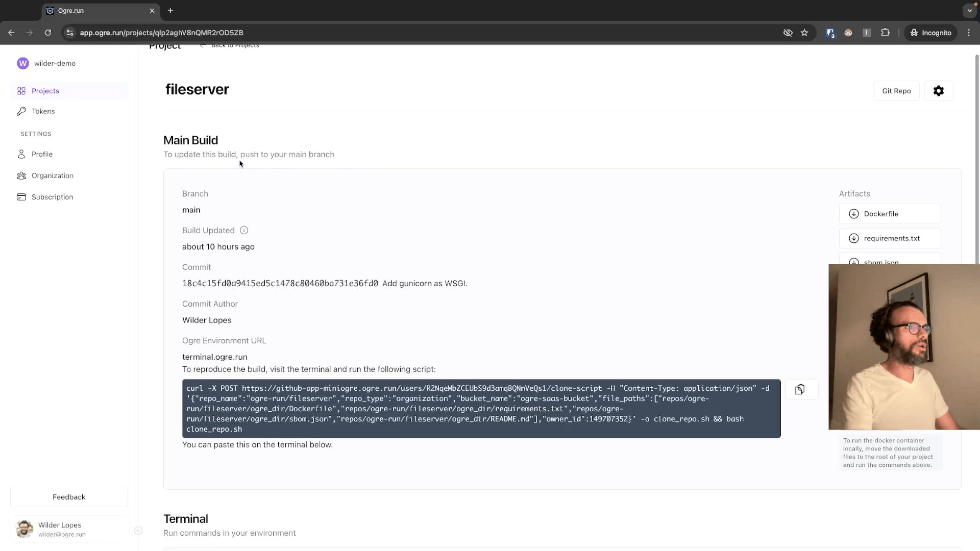
Task: Click the round face extension icon
Action: point(848,33)
